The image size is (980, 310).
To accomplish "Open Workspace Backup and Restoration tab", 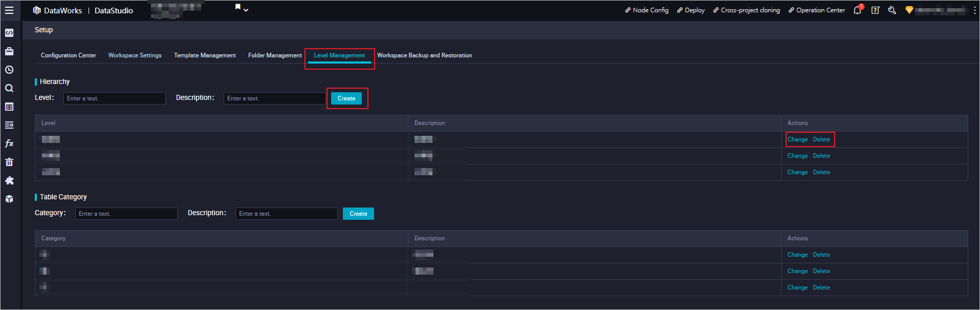I will pos(424,55).
